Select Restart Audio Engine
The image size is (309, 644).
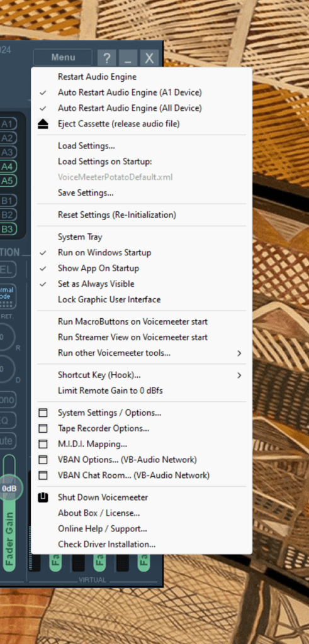[x=142, y=77]
